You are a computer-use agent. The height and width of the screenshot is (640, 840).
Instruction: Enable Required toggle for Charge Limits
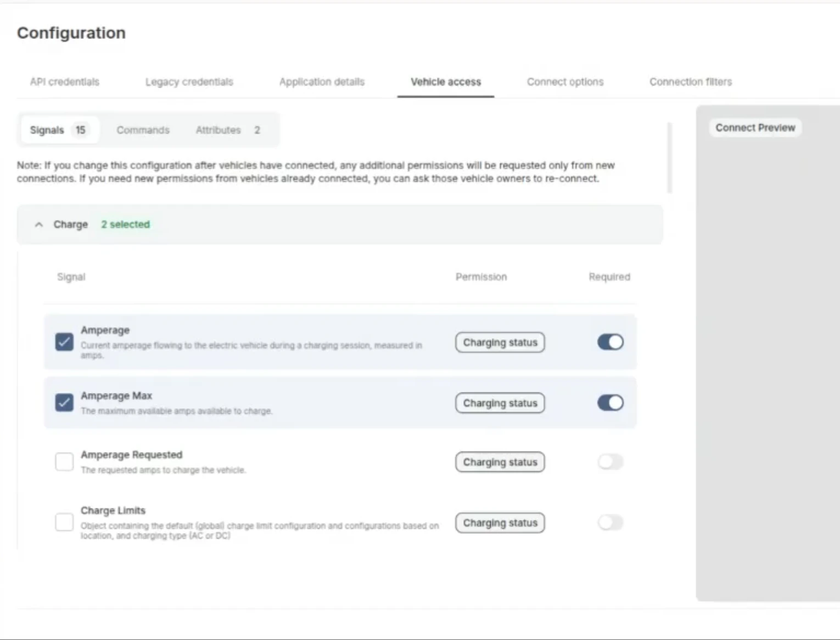pyautogui.click(x=610, y=522)
